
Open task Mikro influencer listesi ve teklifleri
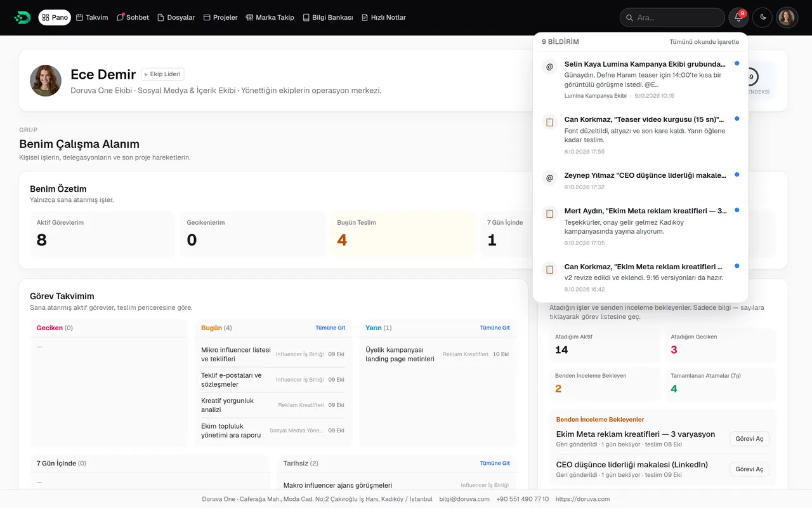273,354
